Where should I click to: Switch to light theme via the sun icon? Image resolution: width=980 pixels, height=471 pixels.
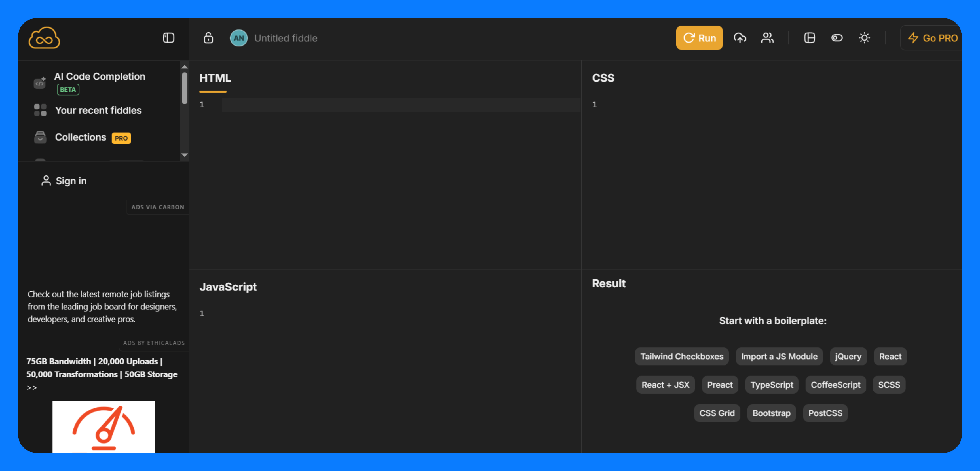[864, 38]
